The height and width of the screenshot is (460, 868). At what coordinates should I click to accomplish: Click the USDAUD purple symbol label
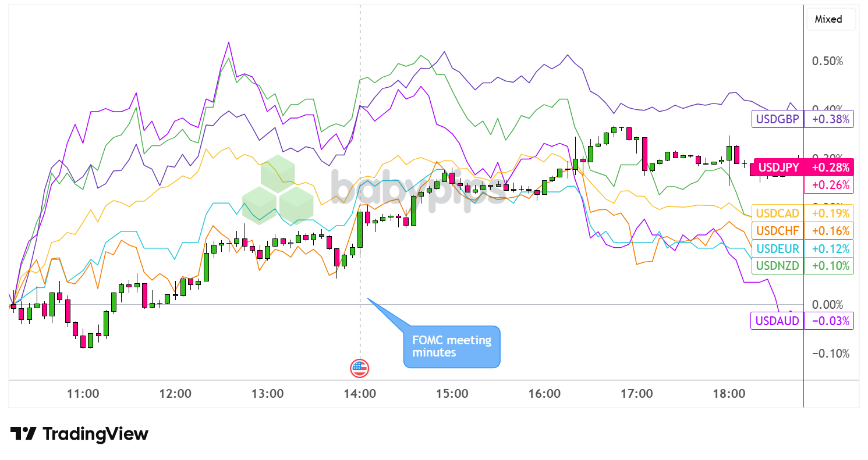[x=777, y=320]
